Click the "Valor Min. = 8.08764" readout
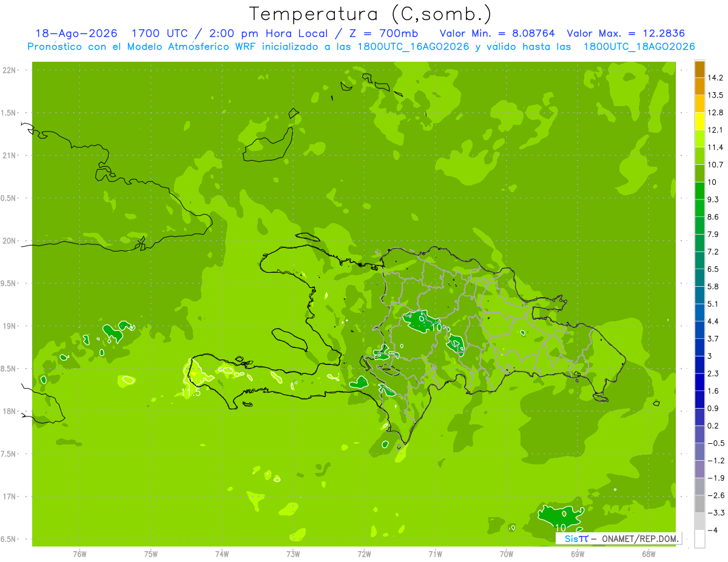The width and height of the screenshot is (728, 562). click(x=497, y=33)
